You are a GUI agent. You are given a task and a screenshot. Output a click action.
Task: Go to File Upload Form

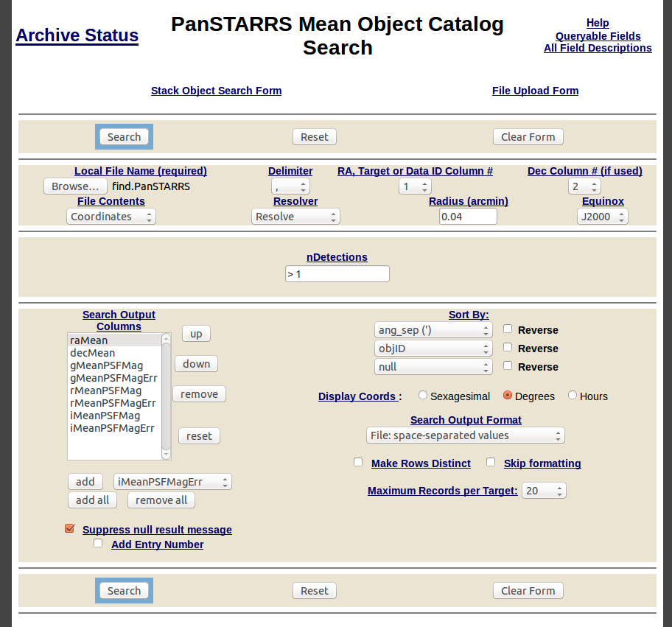535,91
